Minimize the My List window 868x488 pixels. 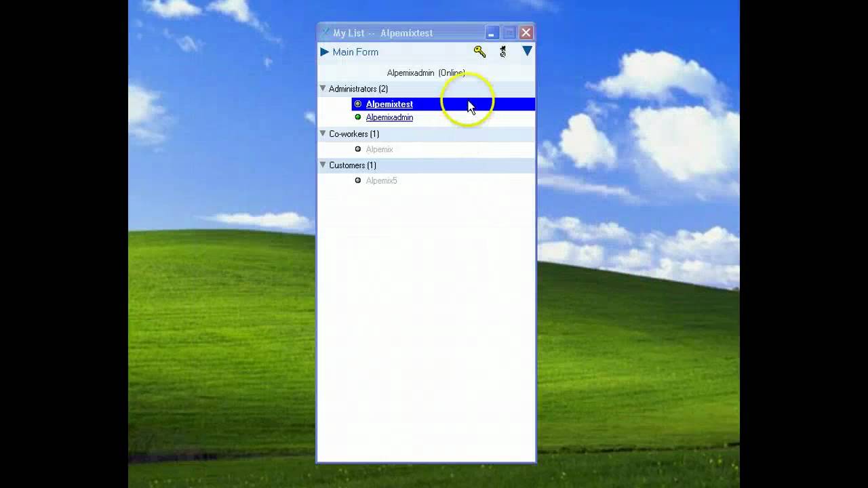point(492,33)
